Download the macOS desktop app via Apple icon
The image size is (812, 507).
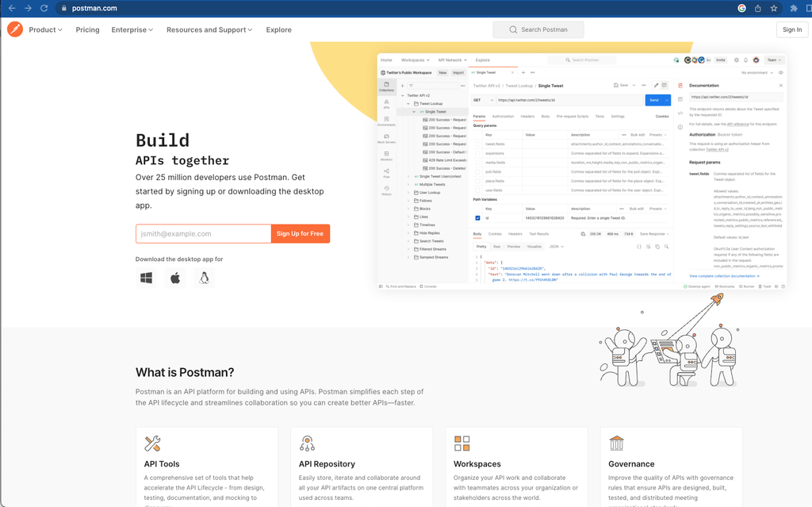tap(175, 278)
